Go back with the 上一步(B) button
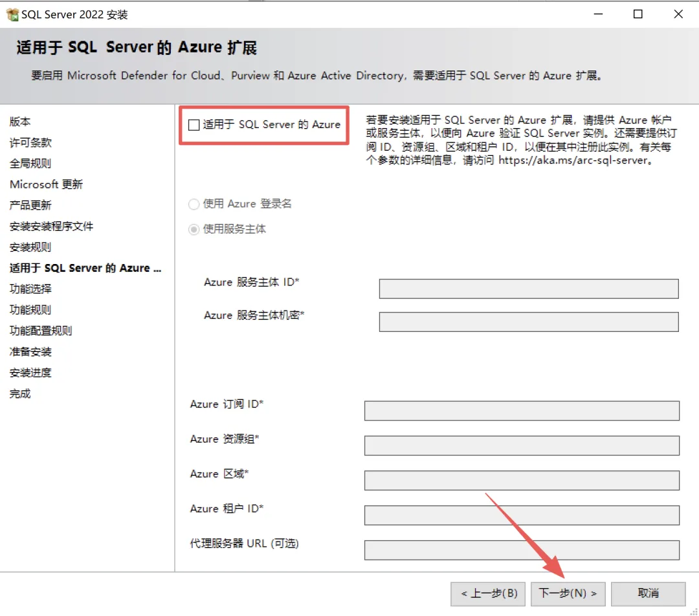The image size is (699, 616). (488, 594)
